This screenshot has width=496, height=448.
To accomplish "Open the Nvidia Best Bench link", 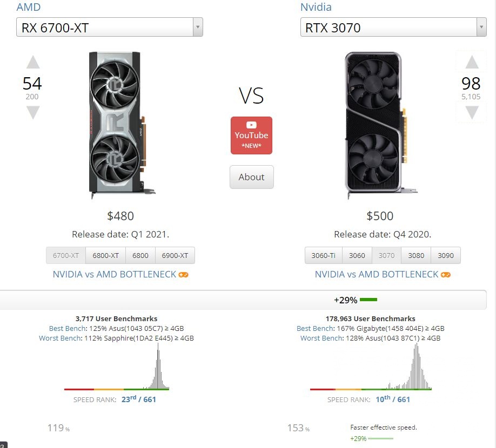I will pos(315,328).
